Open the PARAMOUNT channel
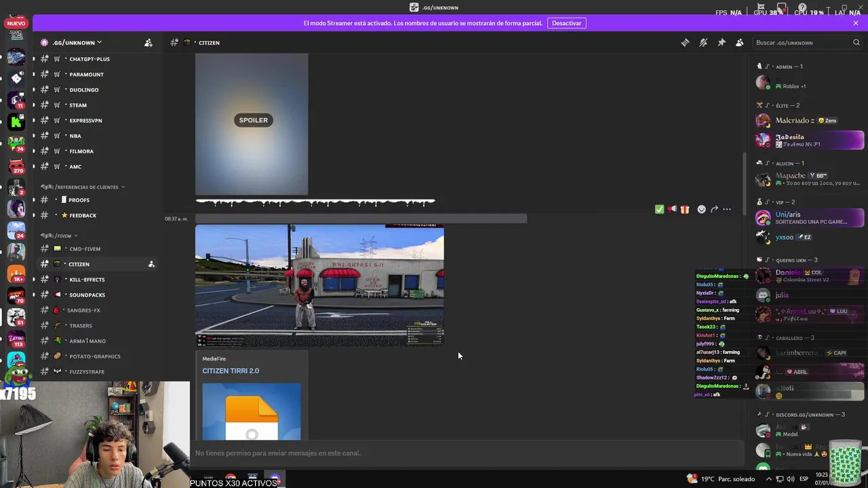The width and height of the screenshot is (868, 488). click(x=86, y=75)
